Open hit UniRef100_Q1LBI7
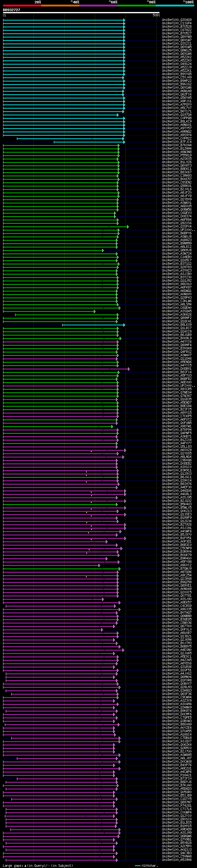The width and height of the screenshot is (197, 868). (x=177, y=328)
